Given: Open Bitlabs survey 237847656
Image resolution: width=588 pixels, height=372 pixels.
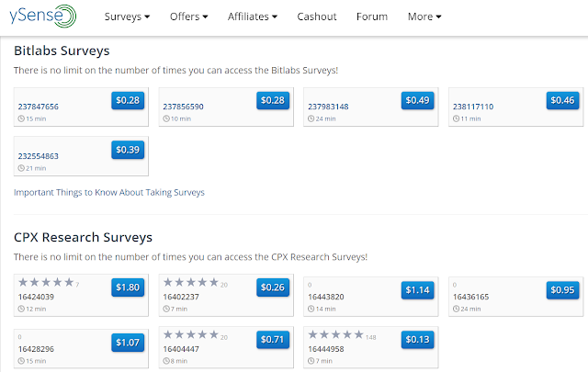Looking at the screenshot, I should [39, 107].
